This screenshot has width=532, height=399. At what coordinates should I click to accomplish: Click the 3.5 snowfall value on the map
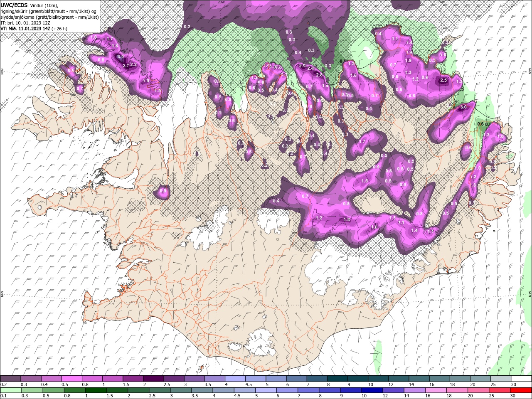[x=121, y=57]
